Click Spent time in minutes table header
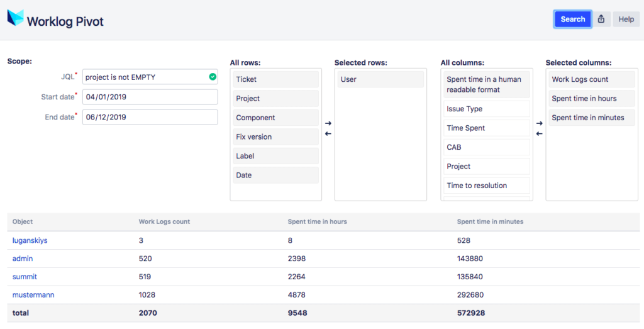This screenshot has height=329, width=644. click(x=491, y=221)
